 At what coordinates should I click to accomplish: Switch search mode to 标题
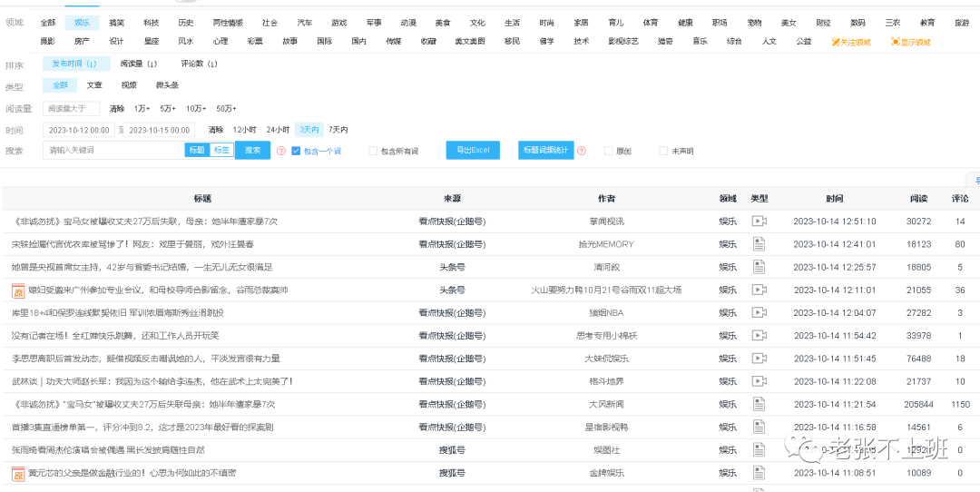coord(197,150)
